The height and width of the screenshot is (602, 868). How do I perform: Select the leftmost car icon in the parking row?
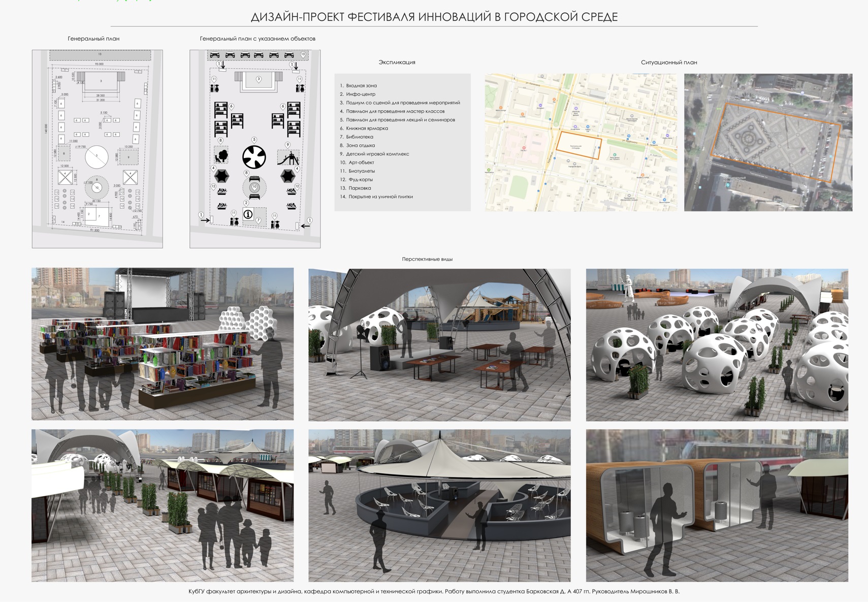215,55
